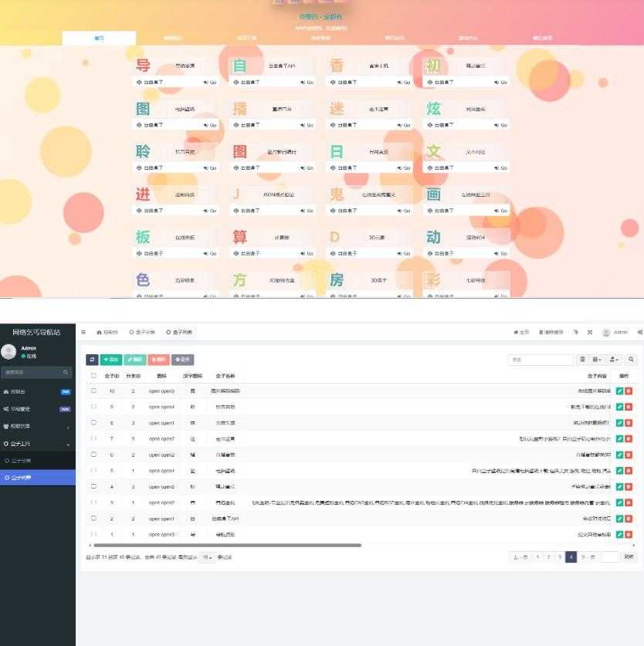Click the fullscreen icon in the top header
Viewport: 644px width, 646px height.
tap(588, 331)
